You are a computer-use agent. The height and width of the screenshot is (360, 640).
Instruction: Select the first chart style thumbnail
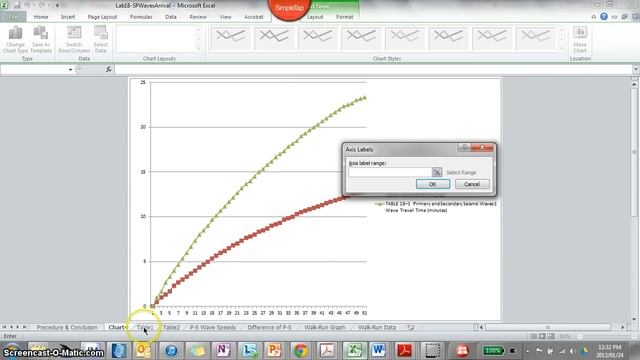230,38
